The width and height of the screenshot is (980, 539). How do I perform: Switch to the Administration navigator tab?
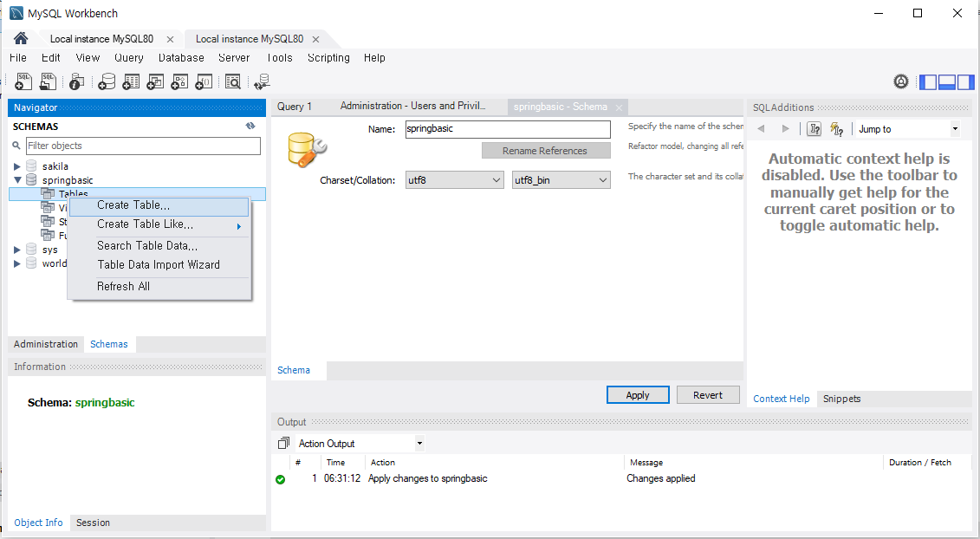pos(46,344)
